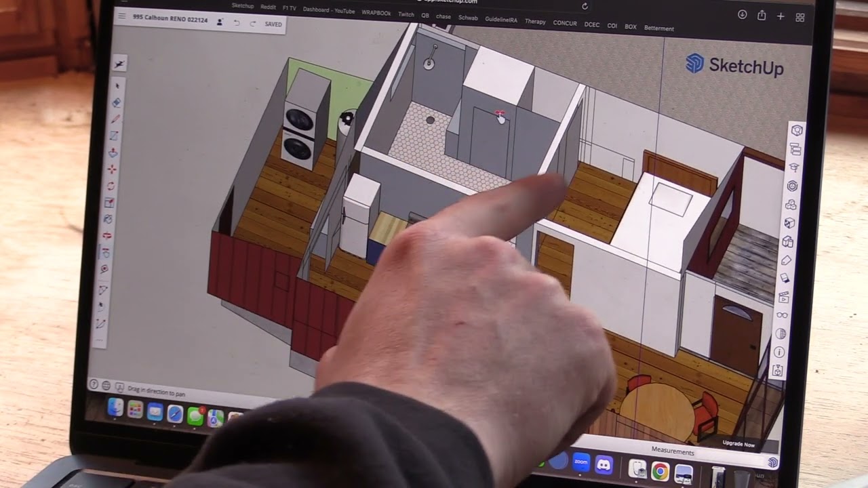Screen dimensions: 868x488
Task: Open the Betterment bookmark
Action: (659, 28)
